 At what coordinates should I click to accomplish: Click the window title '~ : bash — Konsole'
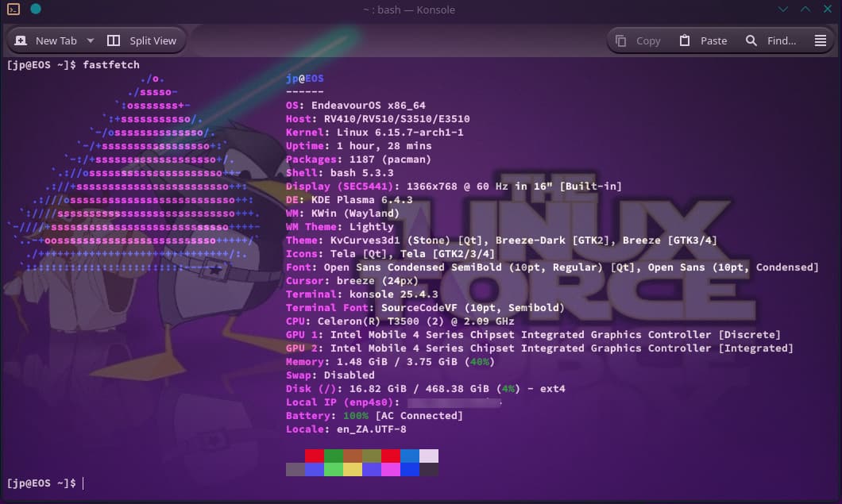[x=408, y=10]
